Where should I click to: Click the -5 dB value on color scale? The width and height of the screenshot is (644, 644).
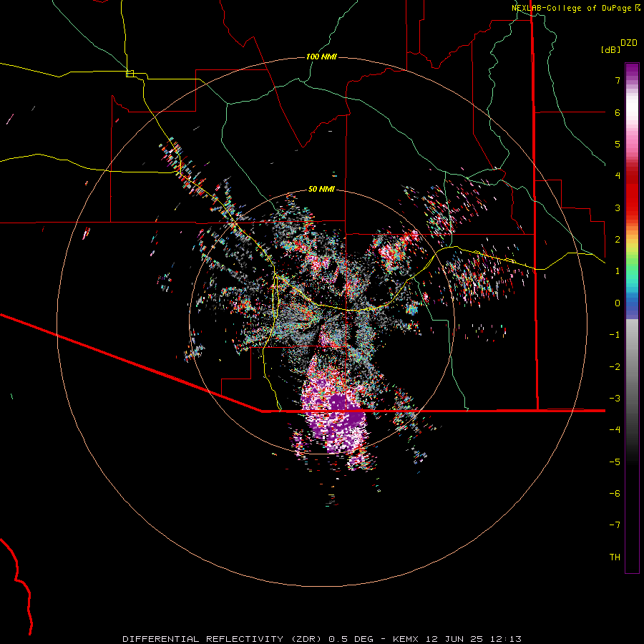(615, 462)
